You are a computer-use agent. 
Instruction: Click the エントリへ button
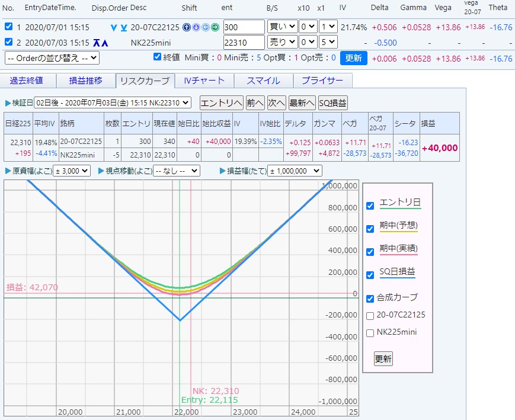[x=222, y=103]
